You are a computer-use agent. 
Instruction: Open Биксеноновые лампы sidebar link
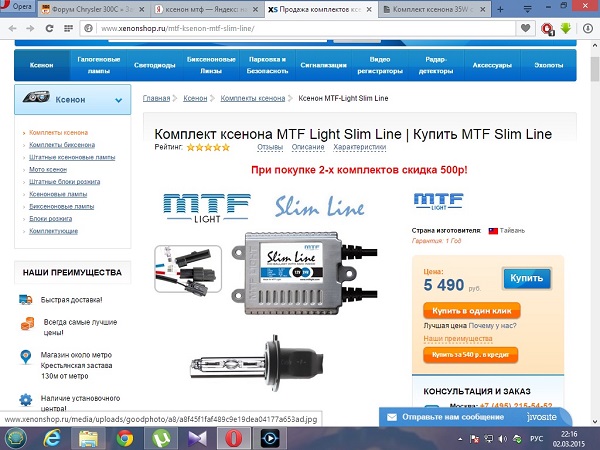[x=61, y=206]
